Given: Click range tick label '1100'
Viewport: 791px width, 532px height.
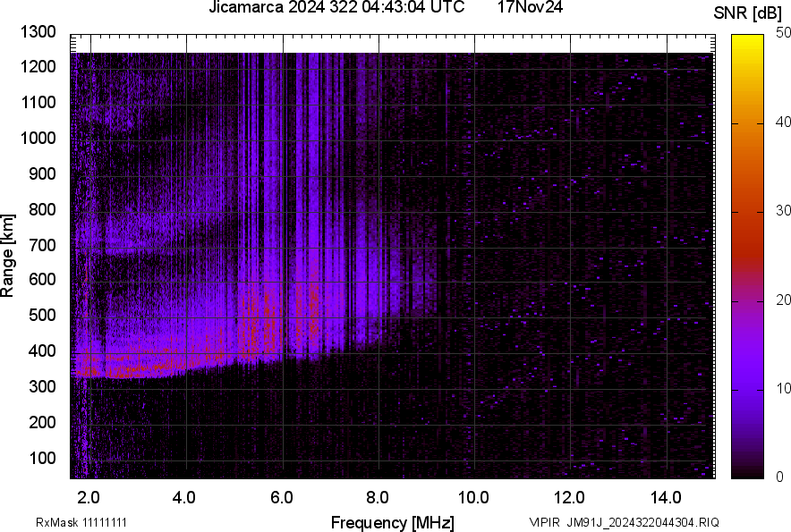Looking at the screenshot, I should (x=38, y=102).
